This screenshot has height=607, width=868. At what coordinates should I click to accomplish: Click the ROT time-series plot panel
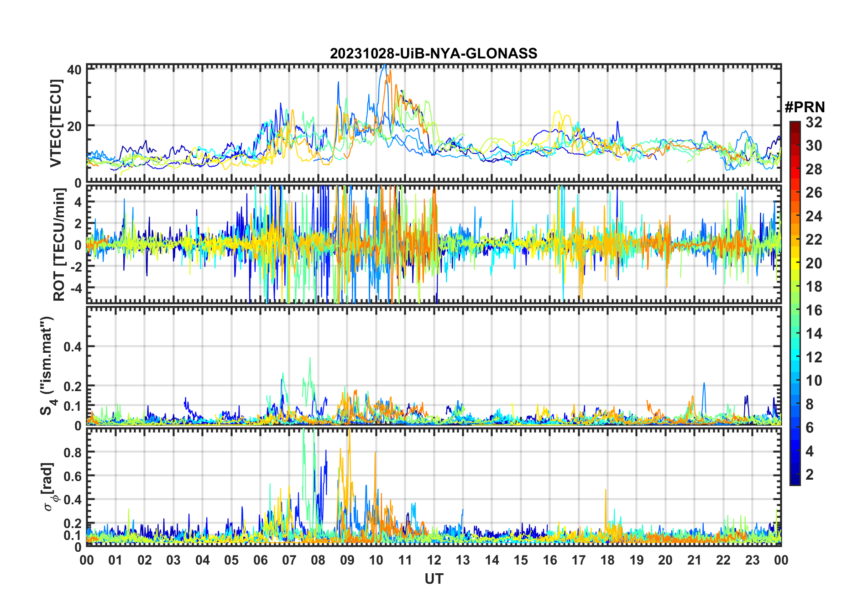click(x=434, y=244)
